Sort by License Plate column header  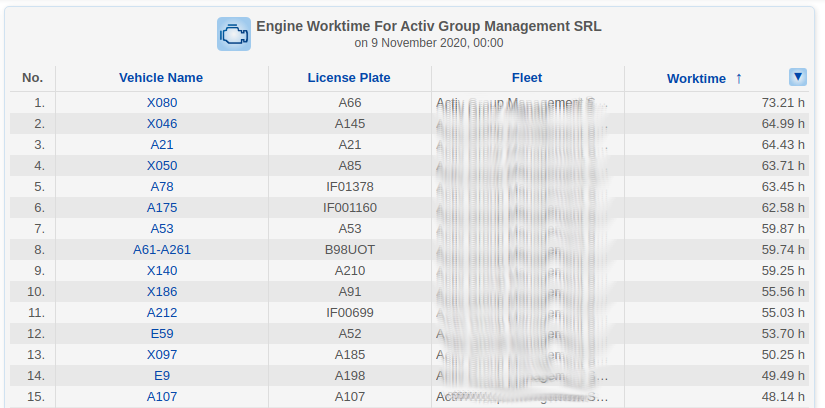[349, 78]
